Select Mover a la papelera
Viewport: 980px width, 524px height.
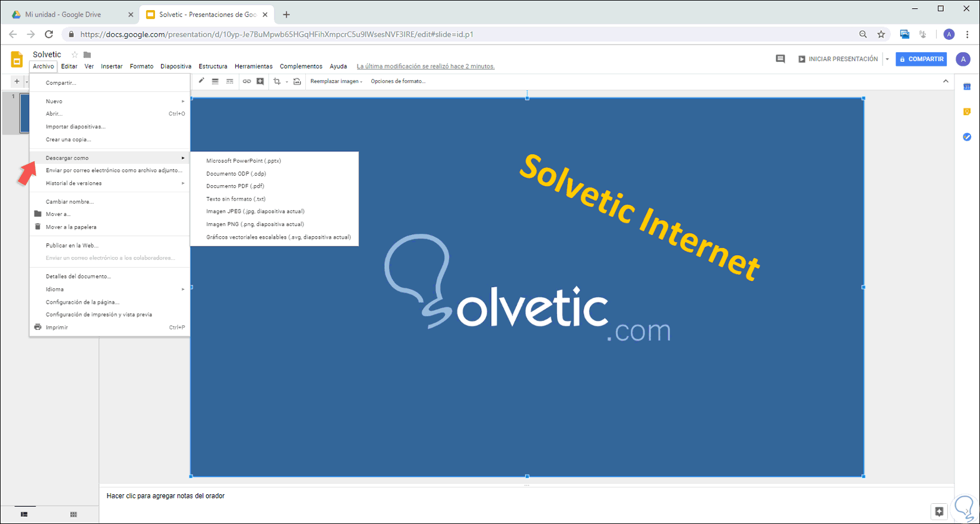pos(110,227)
